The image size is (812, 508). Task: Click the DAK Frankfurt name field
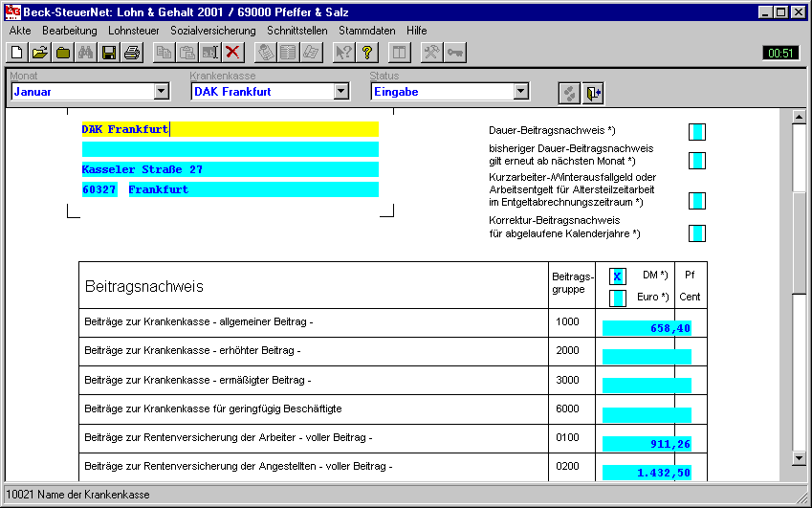pyautogui.click(x=230, y=129)
